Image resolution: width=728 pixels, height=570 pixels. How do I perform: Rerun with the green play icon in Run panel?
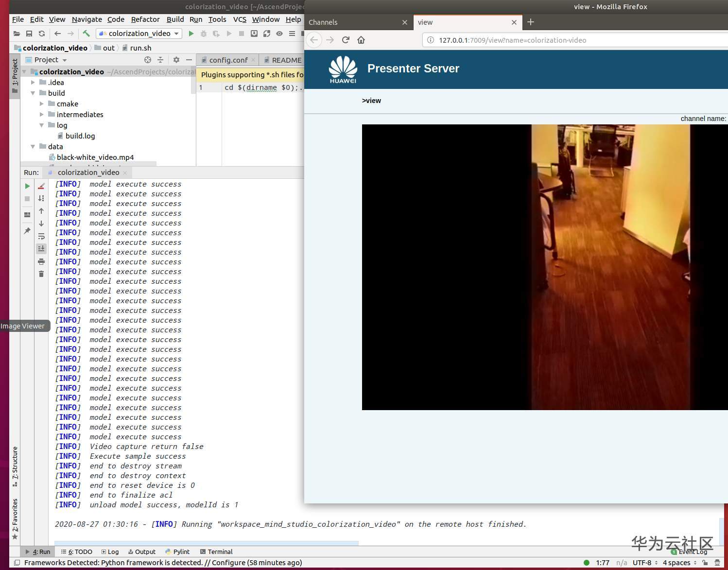pos(27,186)
